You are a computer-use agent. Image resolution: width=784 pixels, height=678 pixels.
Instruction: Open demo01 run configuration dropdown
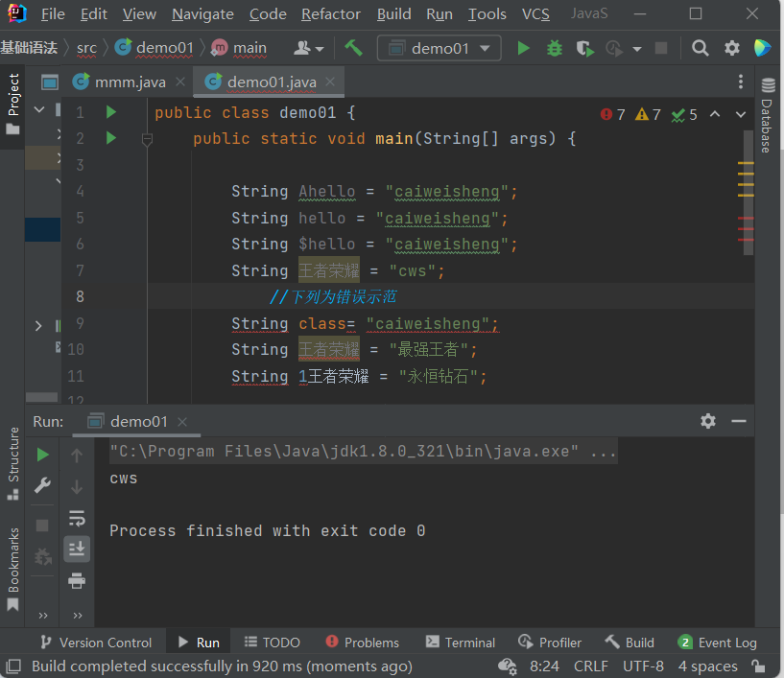(440, 48)
